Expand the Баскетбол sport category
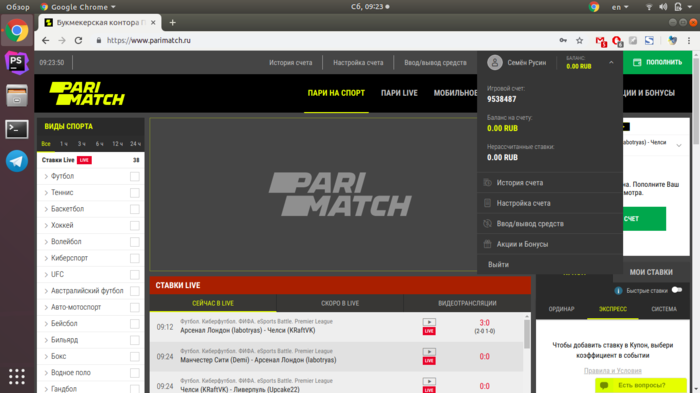The image size is (700, 393). (46, 209)
